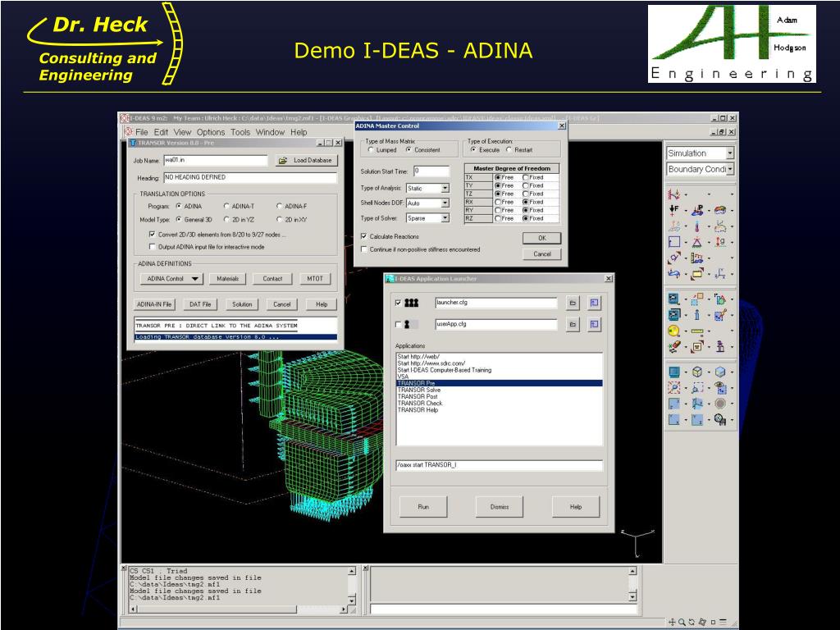
Task: Click Run in the Application Launcher
Action: [423, 507]
